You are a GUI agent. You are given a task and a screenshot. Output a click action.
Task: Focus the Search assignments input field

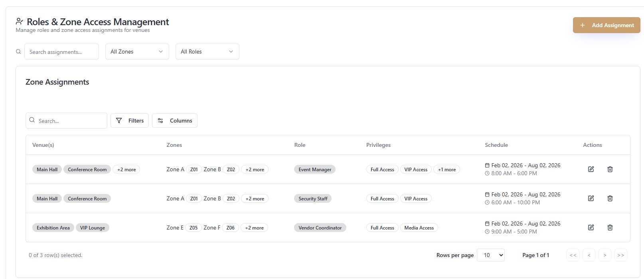[61, 52]
